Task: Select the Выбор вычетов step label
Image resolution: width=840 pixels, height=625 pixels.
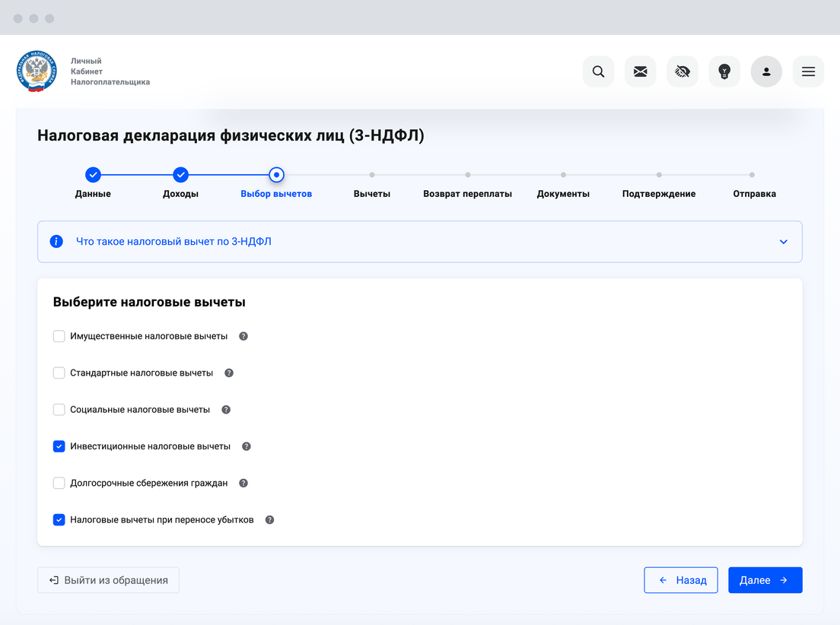Action: [276, 194]
